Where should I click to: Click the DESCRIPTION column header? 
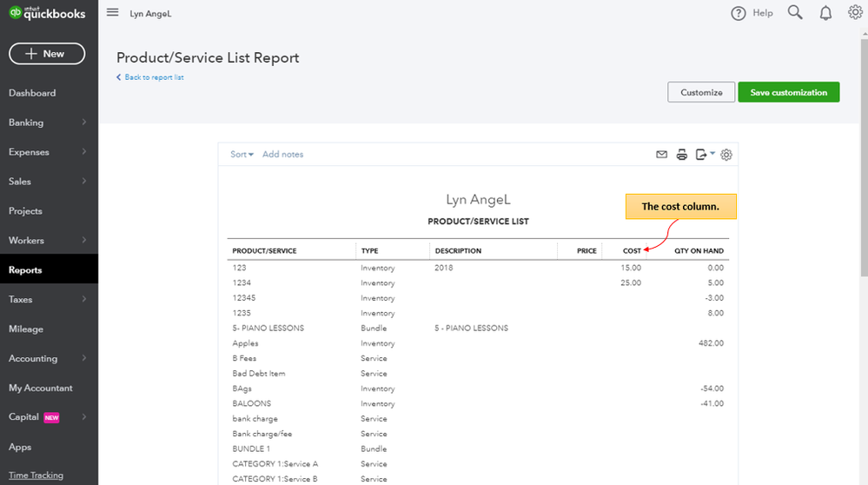459,251
